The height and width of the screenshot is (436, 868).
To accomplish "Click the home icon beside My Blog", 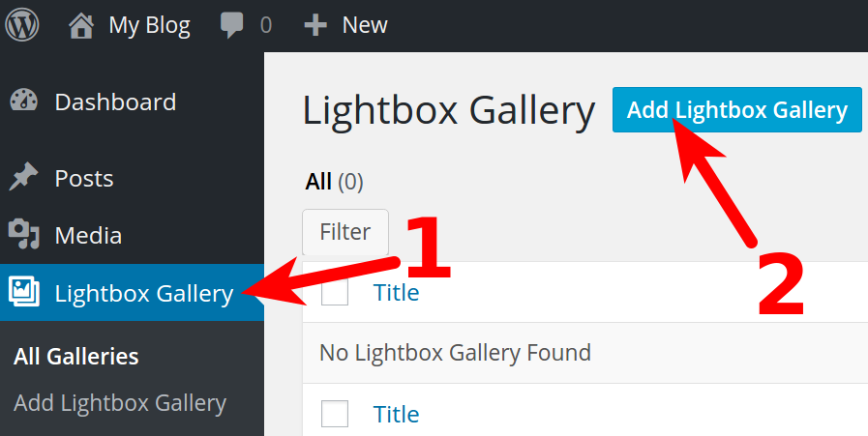I will pos(83,25).
